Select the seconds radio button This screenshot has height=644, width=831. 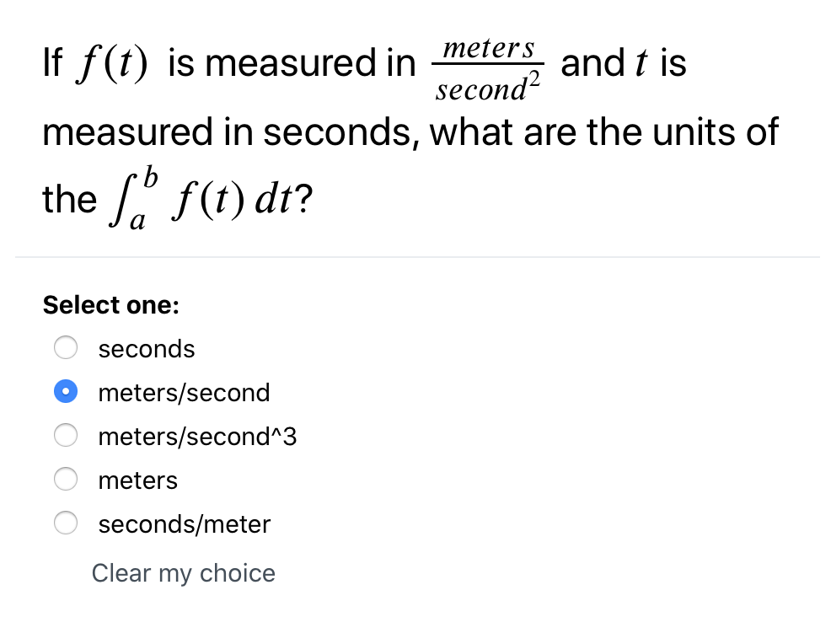[x=65, y=347]
